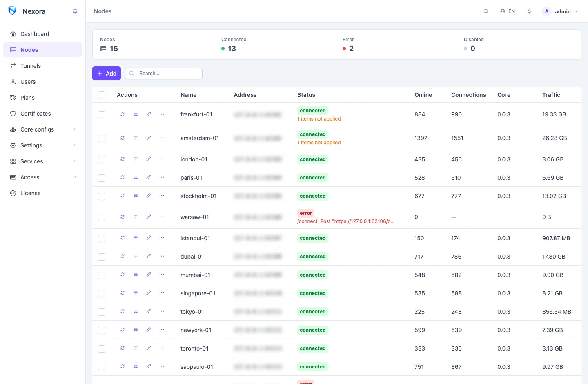Image resolution: width=588 pixels, height=384 pixels.
Task: Open the list icon for amsterdam-01
Action: (x=136, y=138)
